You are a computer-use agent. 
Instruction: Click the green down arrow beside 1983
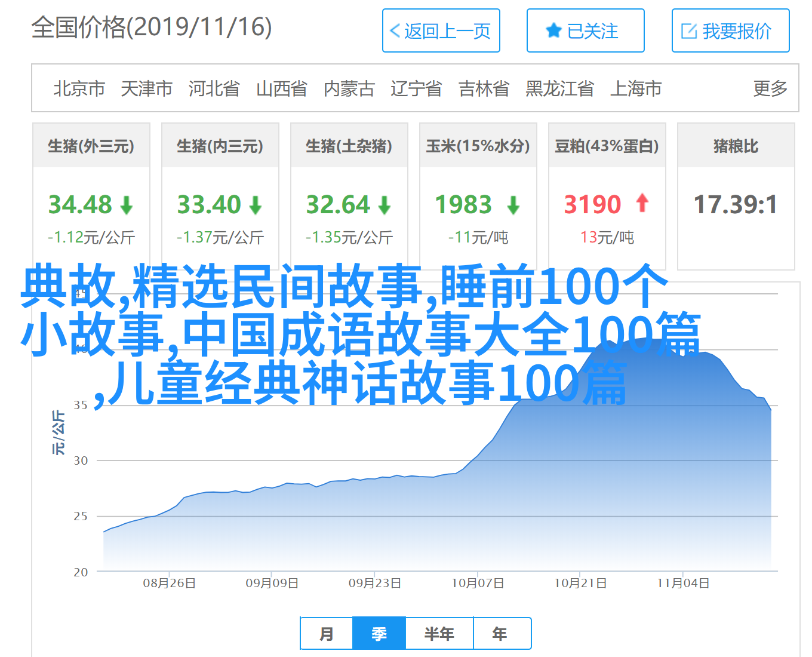513,205
